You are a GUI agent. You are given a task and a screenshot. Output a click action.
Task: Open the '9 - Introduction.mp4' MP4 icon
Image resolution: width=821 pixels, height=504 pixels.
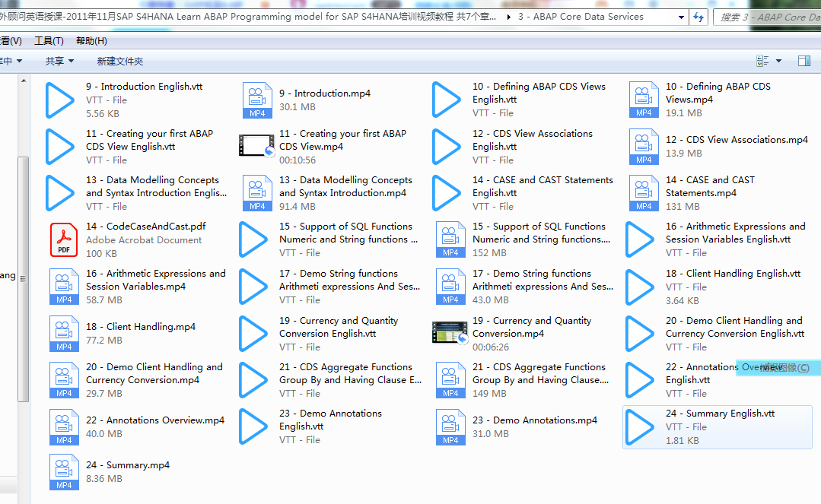click(x=257, y=100)
